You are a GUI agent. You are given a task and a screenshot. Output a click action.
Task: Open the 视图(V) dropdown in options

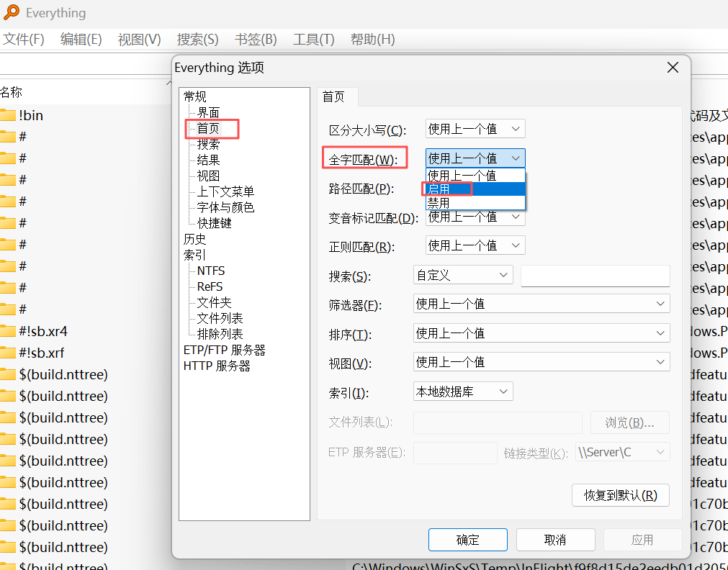pos(541,361)
